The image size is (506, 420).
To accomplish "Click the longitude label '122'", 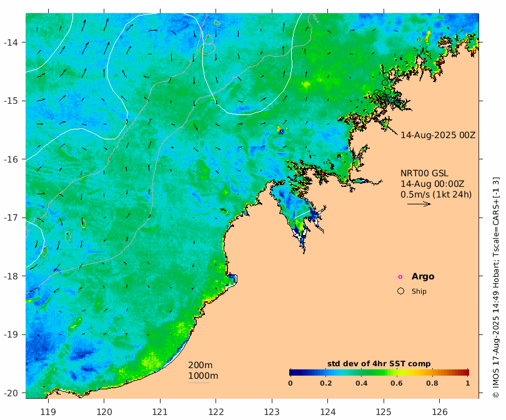I will pyautogui.click(x=216, y=412).
